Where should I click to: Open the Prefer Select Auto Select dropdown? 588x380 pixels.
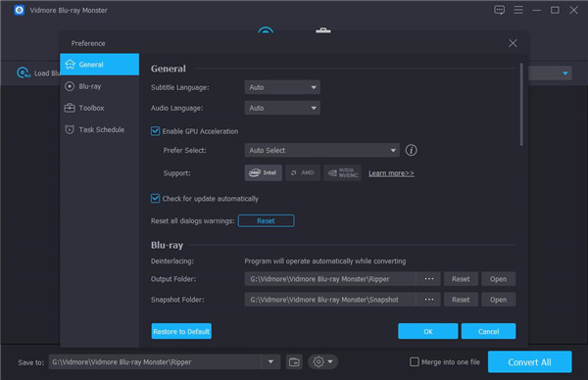click(321, 150)
